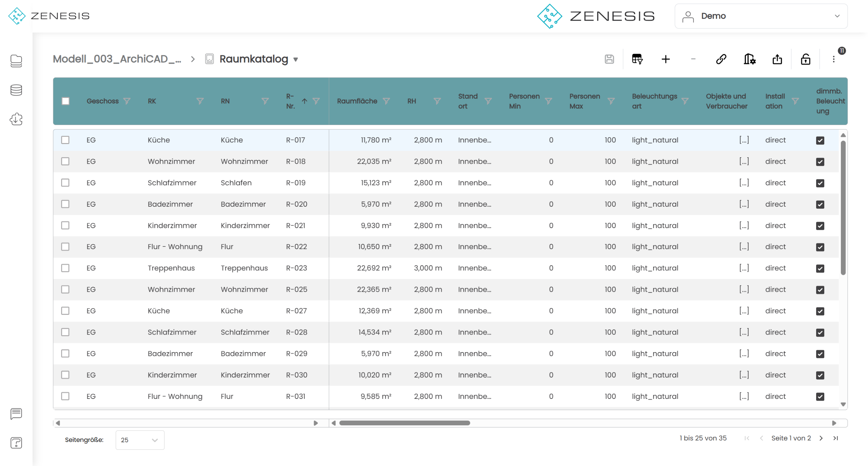Expand the Raumkatalog title dropdown arrow
Screen dimensions: 868x466
point(296,60)
